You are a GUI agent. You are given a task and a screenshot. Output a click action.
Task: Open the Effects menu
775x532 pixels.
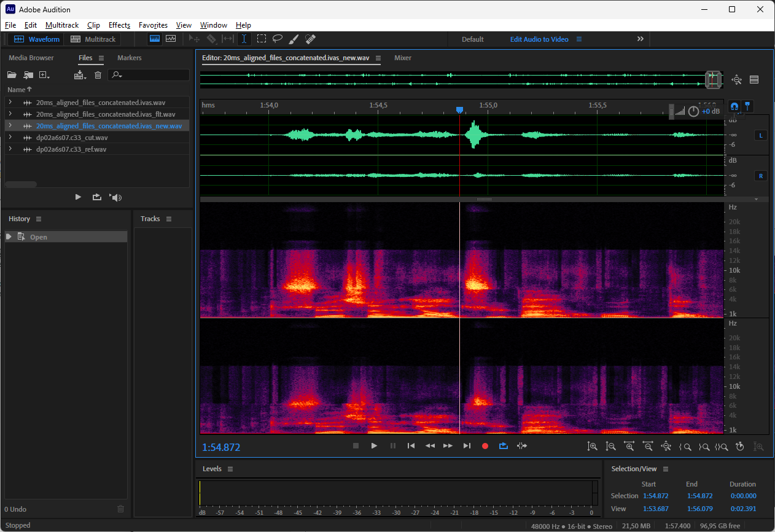click(x=119, y=25)
